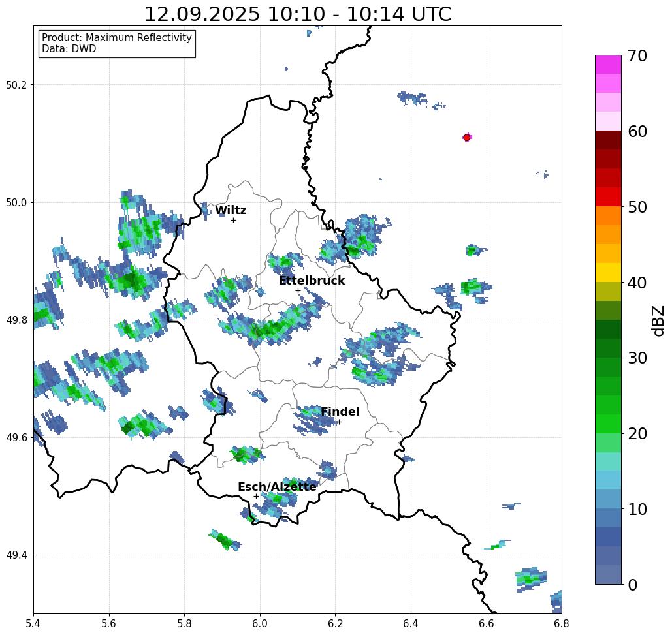Screen dimensions: 672x635
Task: Click the latitude tick label 49.8
Action: coord(16,320)
